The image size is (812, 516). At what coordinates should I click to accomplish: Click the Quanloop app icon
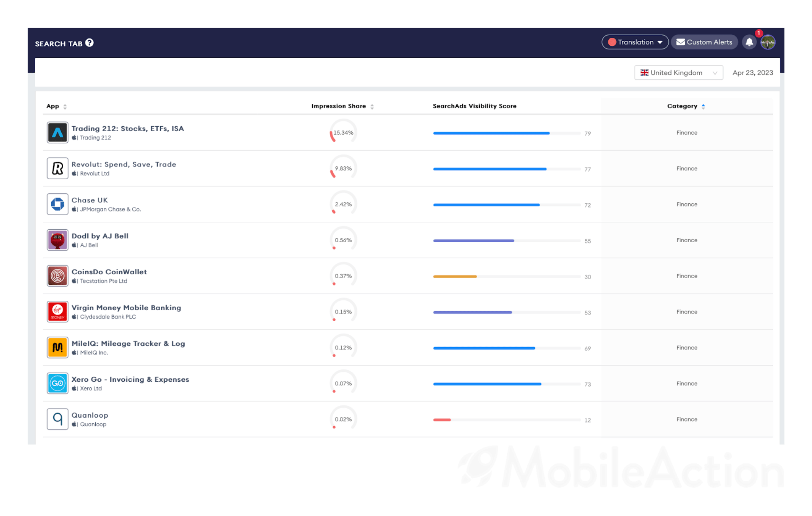tap(57, 419)
